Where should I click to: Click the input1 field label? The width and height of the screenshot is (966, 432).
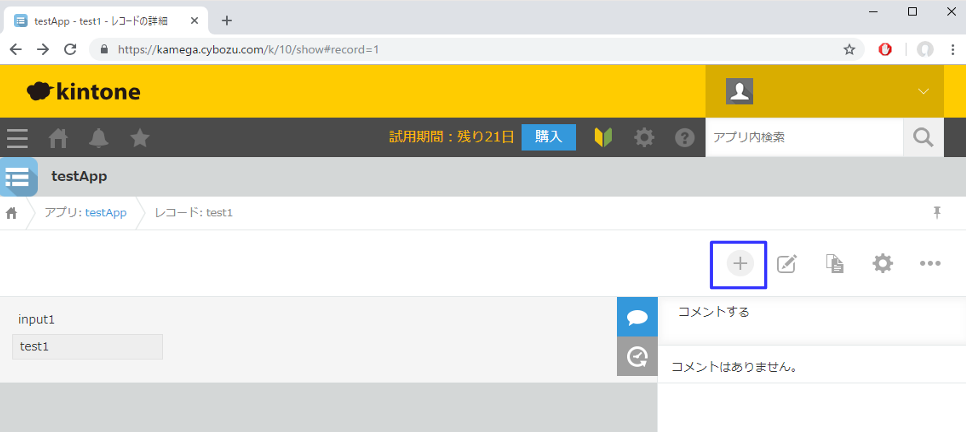click(x=36, y=320)
